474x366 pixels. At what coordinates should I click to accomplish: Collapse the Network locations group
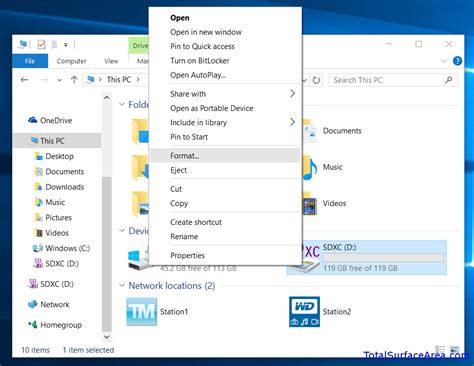tap(122, 285)
